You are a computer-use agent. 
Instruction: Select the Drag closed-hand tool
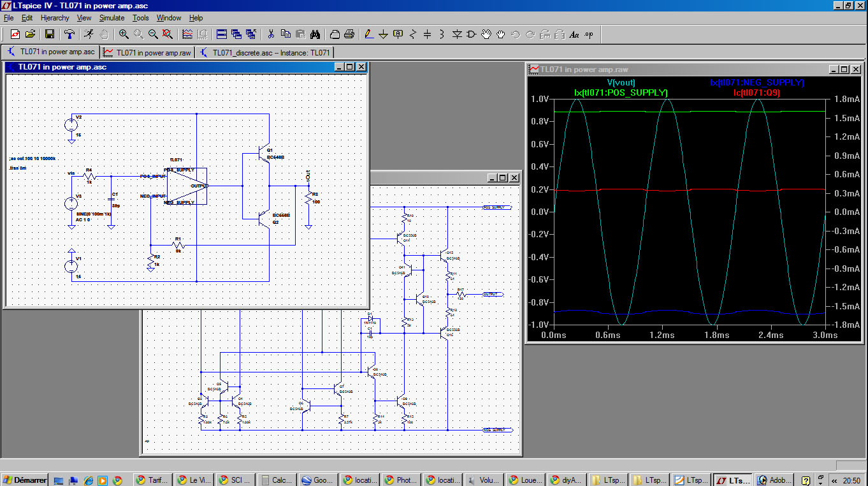pyautogui.click(x=501, y=34)
